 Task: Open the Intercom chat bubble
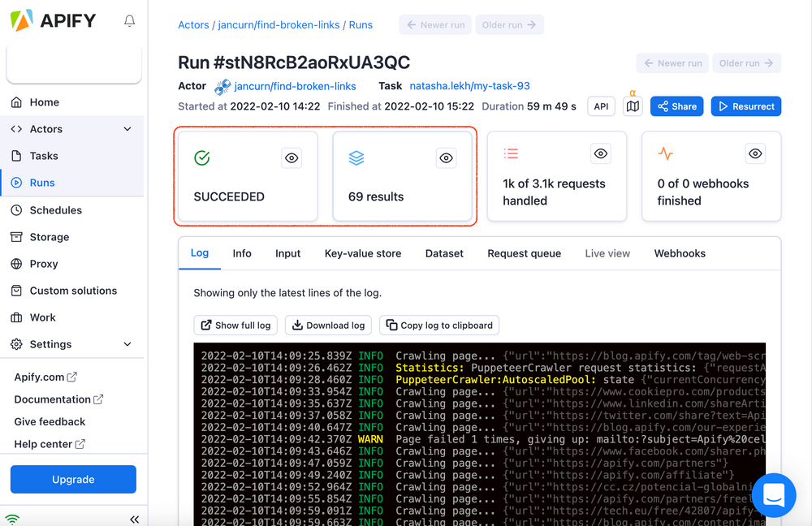pos(773,495)
